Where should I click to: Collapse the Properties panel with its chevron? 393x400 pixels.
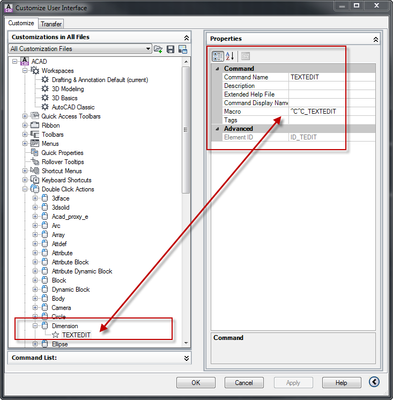pos(376,39)
